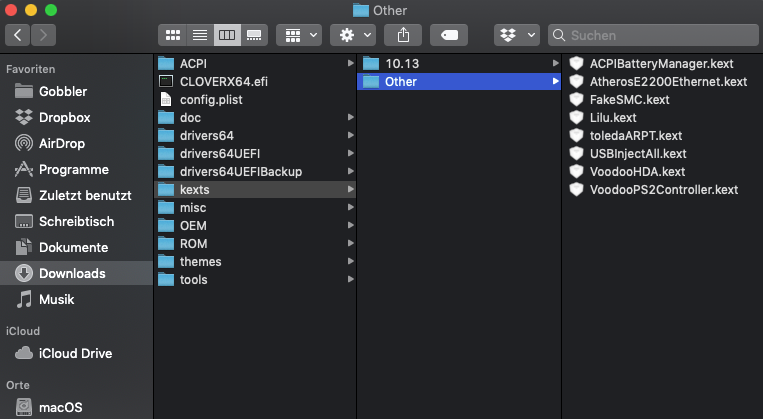Open the Dropbox toolbar dropdown
Viewport: 763px width, 419px height.
tap(517, 35)
